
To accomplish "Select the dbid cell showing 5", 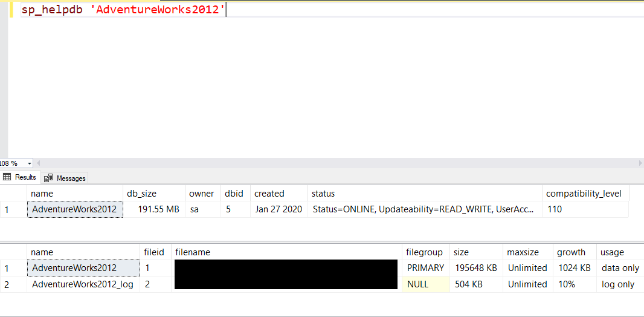I will click(x=236, y=209).
